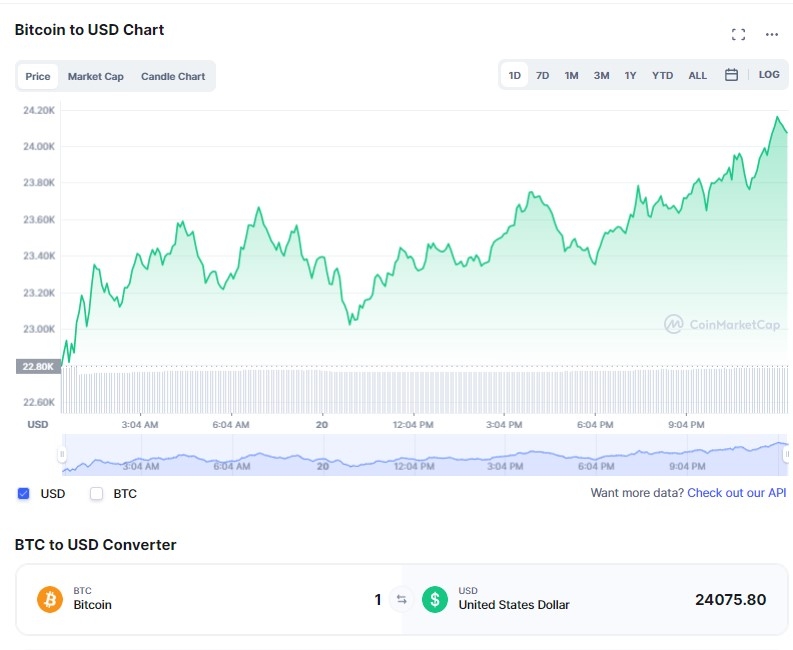Screen dimensions: 793x650
Task: Click the orange Bitcoin logo icon
Action: (x=50, y=599)
